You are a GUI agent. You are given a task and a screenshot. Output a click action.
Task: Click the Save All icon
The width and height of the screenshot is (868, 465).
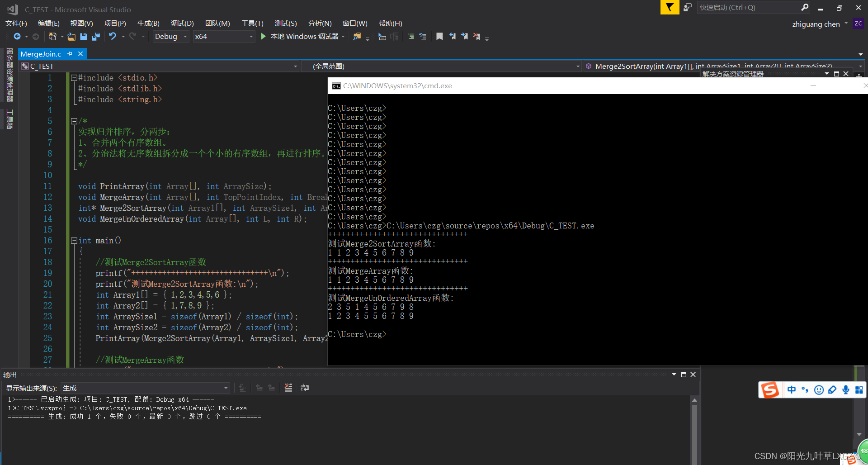96,37
